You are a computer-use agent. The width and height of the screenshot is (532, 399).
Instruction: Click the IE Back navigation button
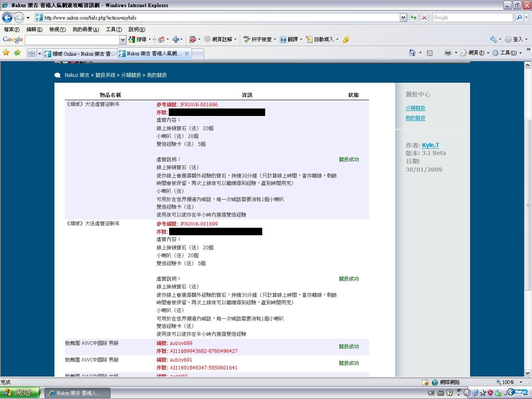[x=7, y=17]
